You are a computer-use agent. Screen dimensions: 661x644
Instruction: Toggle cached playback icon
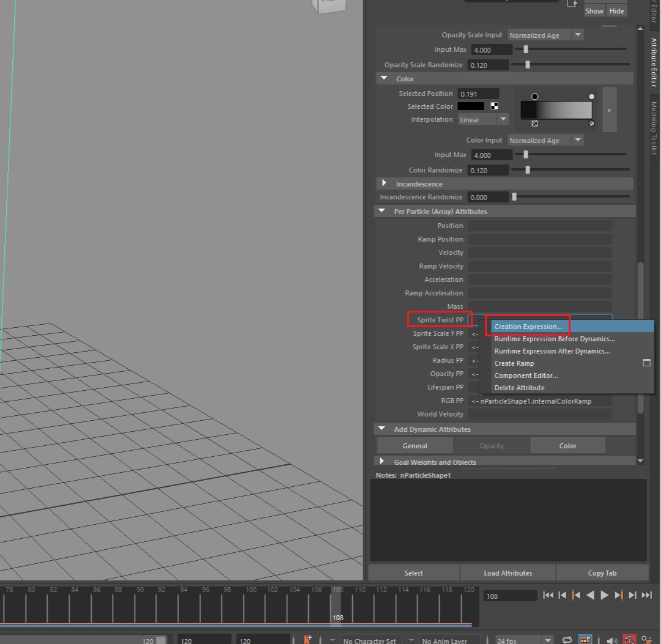coord(585,640)
